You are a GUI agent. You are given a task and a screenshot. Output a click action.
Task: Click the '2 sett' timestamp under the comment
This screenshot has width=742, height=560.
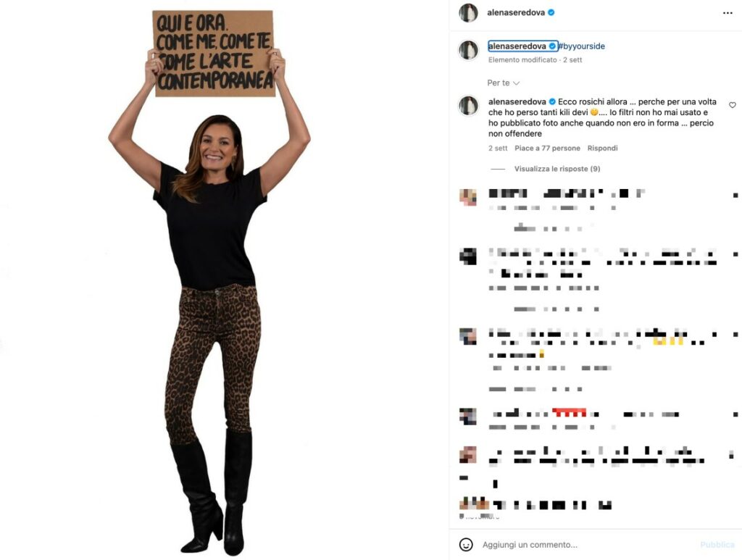point(498,148)
